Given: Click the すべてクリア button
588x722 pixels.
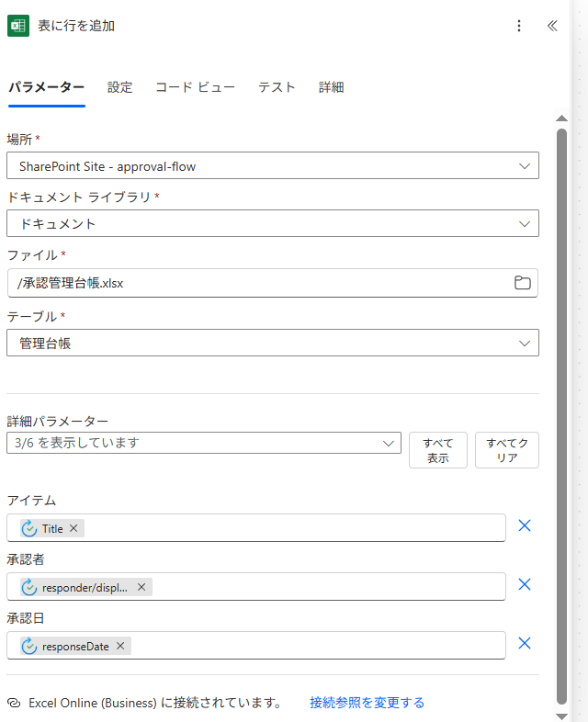Looking at the screenshot, I should point(507,450).
